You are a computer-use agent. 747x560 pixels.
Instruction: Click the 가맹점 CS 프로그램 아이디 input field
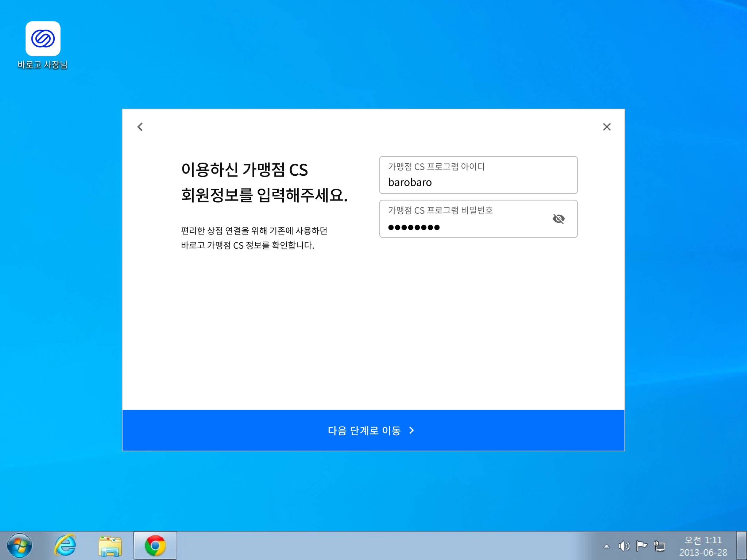pos(478,175)
